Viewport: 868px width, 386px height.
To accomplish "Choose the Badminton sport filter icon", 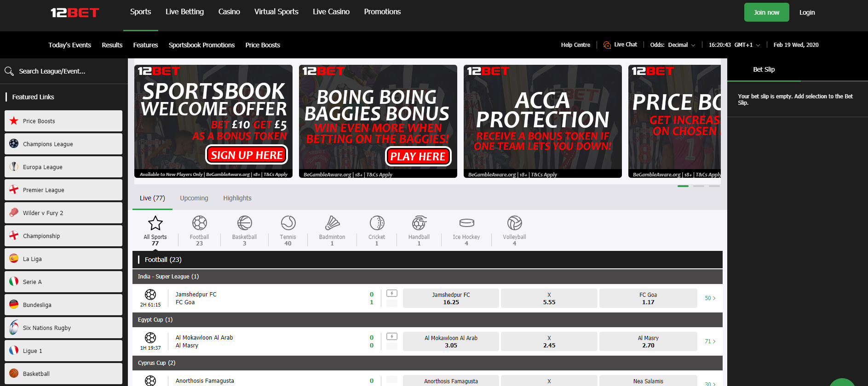I will 332,223.
